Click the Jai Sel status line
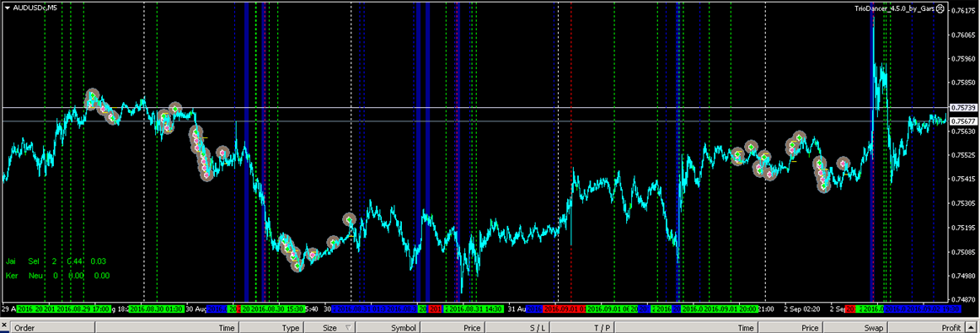 point(56,261)
